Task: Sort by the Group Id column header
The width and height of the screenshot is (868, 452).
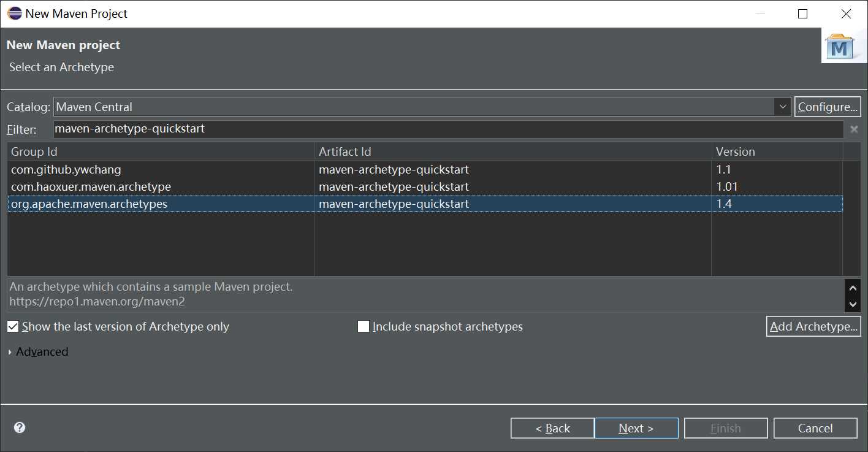Action: point(161,151)
